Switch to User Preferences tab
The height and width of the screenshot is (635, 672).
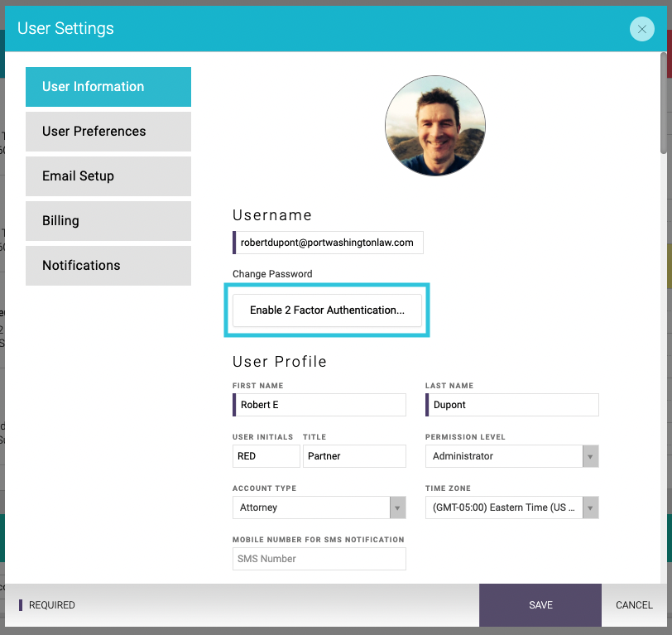click(108, 131)
